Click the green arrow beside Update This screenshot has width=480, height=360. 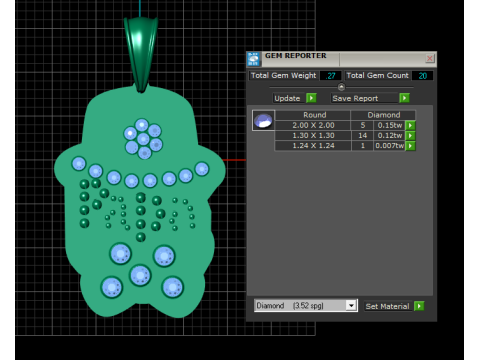pos(311,98)
